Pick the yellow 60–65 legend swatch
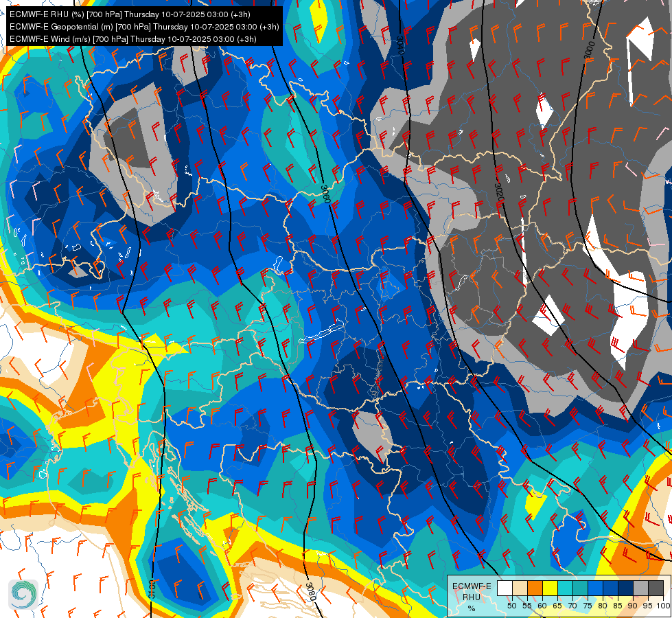The width and height of the screenshot is (672, 618). coord(551,588)
